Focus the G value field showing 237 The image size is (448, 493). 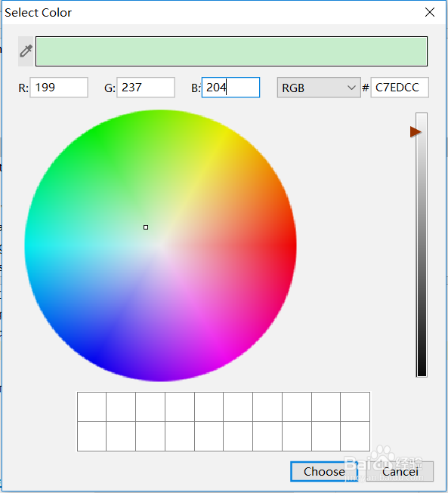(x=146, y=88)
